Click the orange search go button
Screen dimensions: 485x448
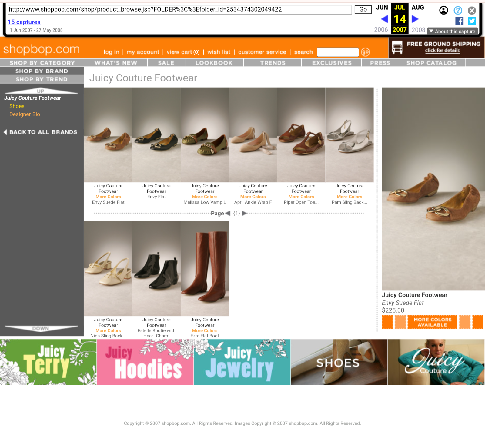point(365,52)
